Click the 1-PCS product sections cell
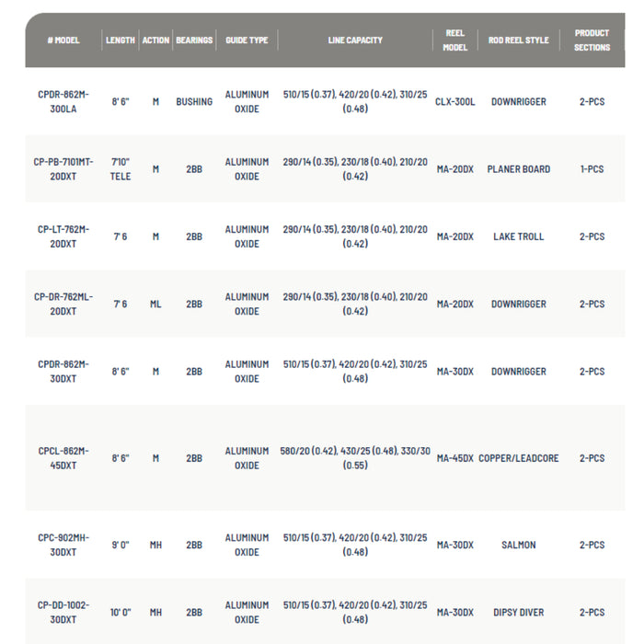This screenshot has width=644, height=644. [x=592, y=169]
